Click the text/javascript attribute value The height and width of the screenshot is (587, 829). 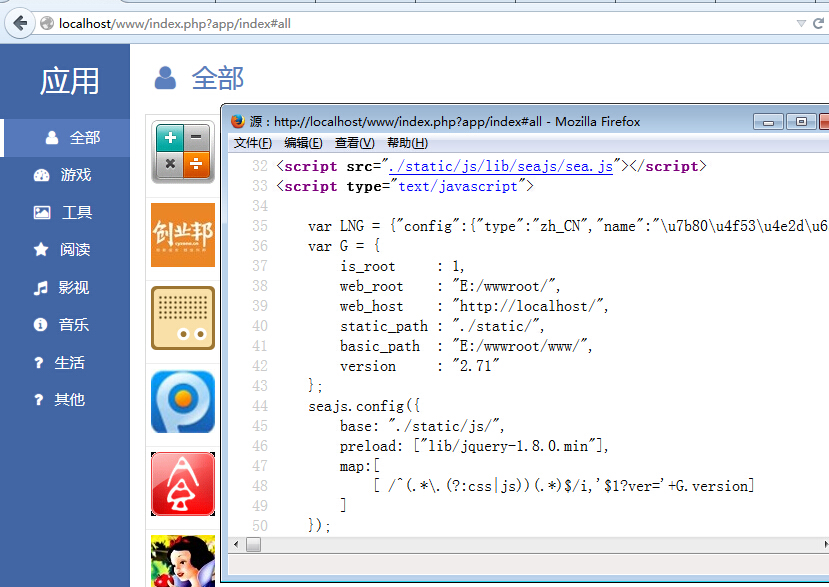[x=457, y=187]
